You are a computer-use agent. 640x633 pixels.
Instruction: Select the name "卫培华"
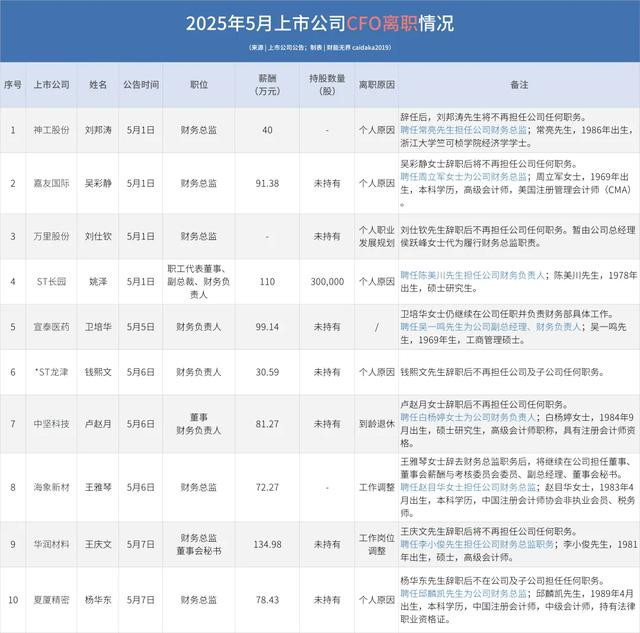(x=98, y=327)
